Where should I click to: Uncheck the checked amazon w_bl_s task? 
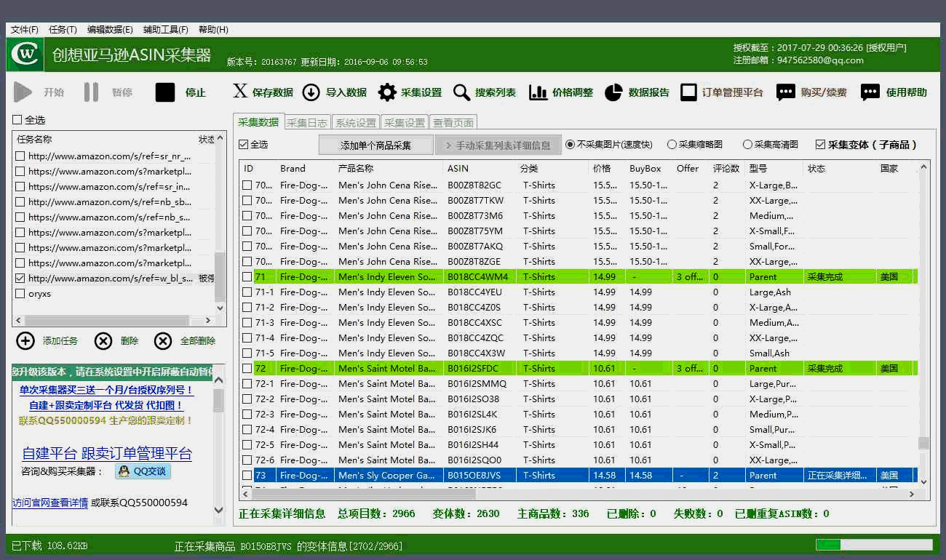click(20, 279)
